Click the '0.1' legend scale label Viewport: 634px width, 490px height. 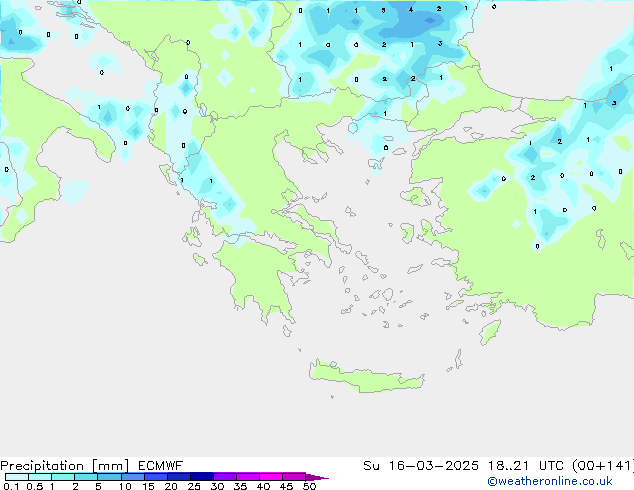[11, 486]
